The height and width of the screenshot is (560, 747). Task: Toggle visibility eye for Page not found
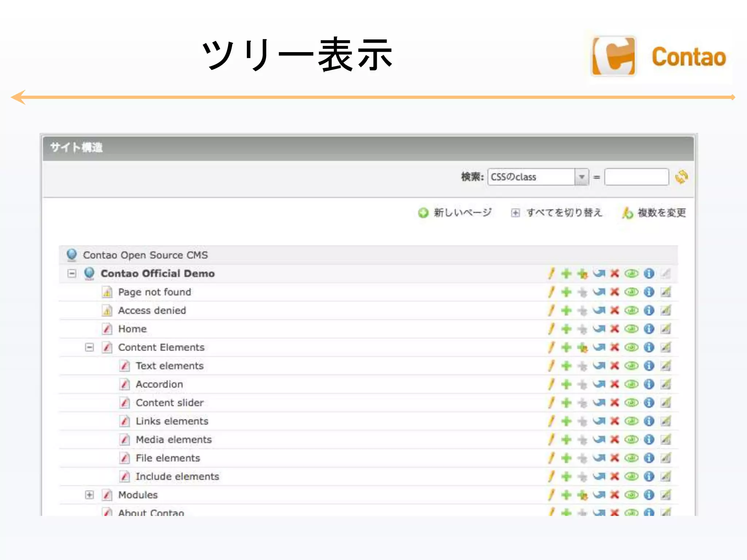pos(631,292)
